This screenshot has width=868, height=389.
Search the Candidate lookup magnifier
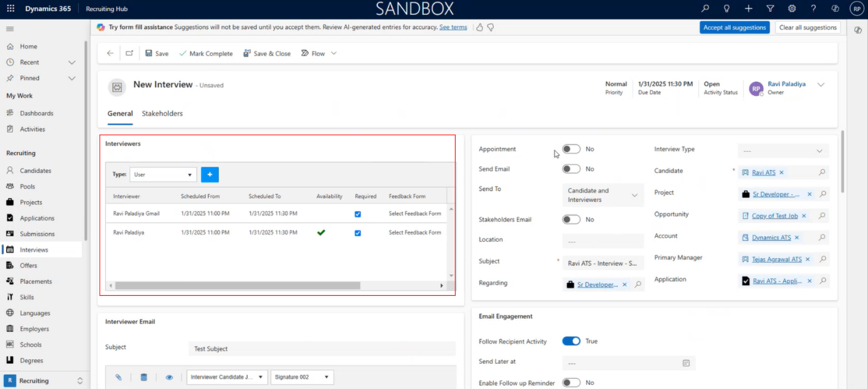(822, 172)
